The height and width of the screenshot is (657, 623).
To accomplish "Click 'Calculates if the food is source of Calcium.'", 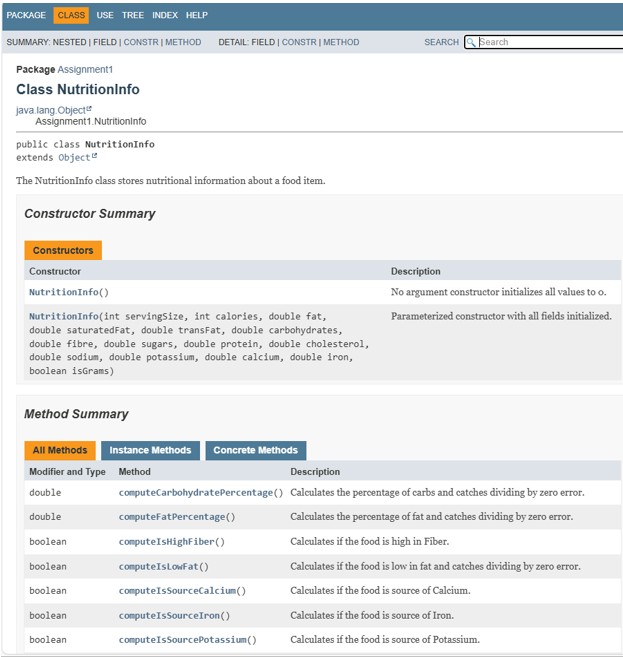I will (x=380, y=590).
